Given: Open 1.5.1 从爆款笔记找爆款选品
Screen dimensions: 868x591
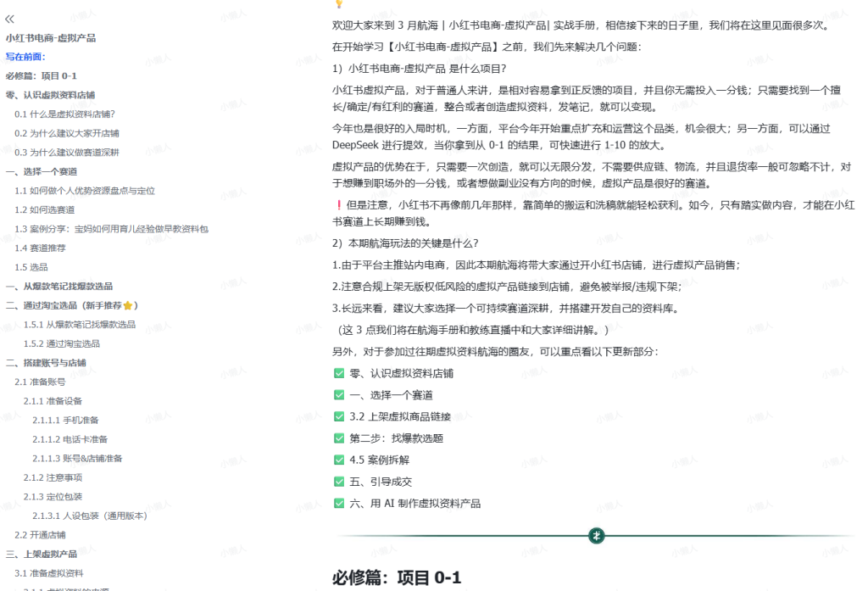Looking at the screenshot, I should tap(79, 324).
